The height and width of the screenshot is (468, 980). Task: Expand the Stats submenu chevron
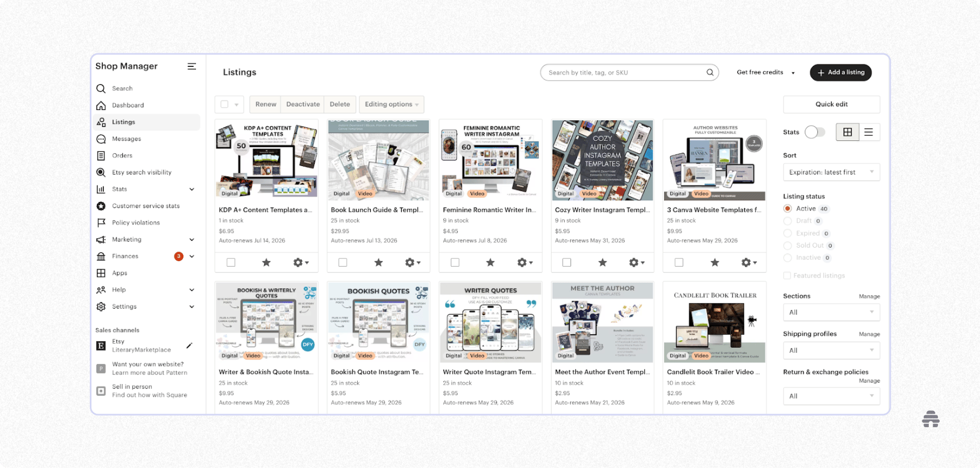point(192,189)
